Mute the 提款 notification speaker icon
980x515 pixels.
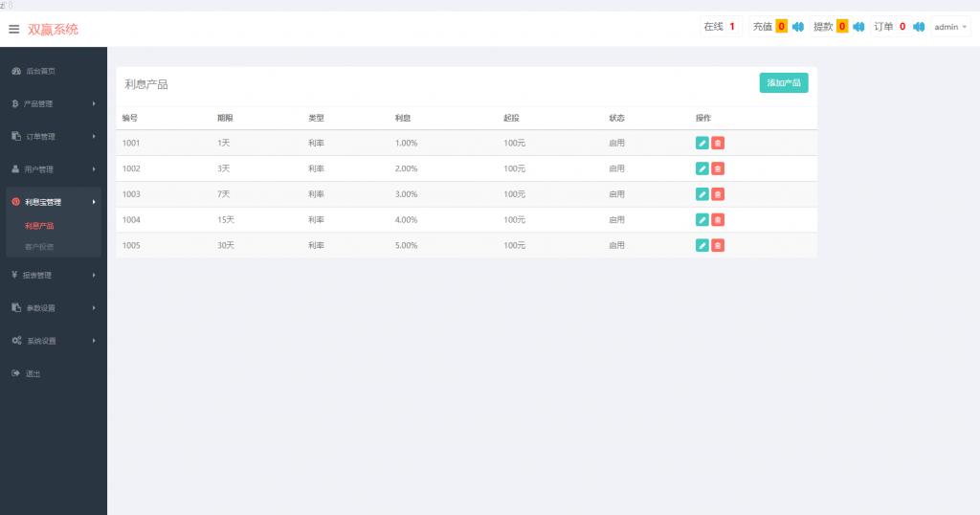pyautogui.click(x=858, y=27)
